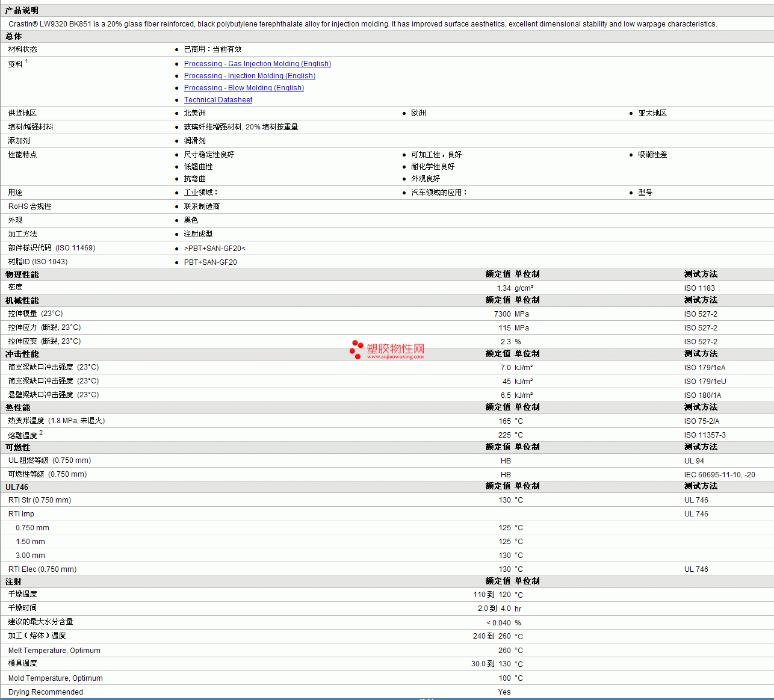
Task: Click ISO 75-2/A test method
Action: (702, 421)
